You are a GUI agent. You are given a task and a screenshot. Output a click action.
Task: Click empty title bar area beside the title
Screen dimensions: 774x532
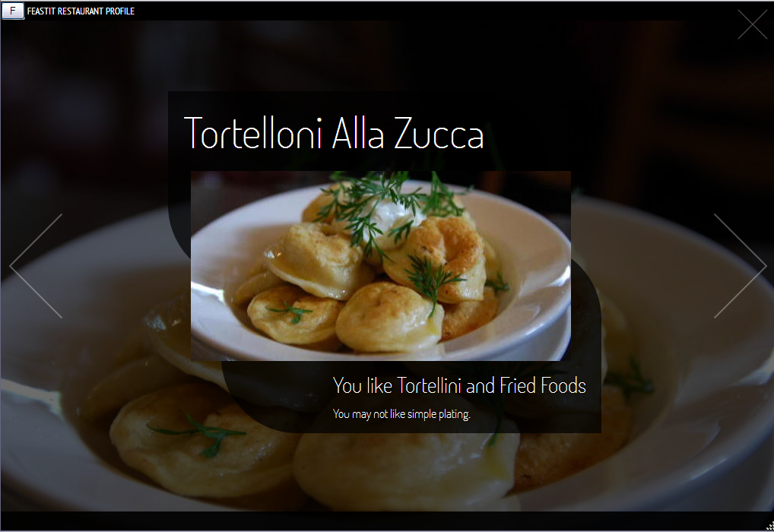434,11
